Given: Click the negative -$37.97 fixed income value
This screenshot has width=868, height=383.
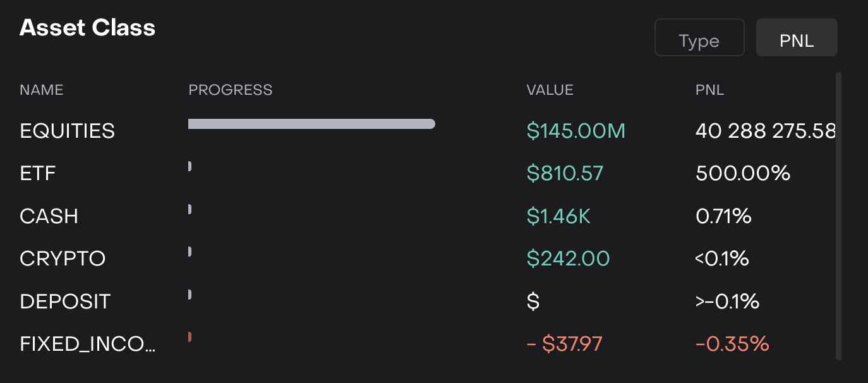Looking at the screenshot, I should [564, 344].
